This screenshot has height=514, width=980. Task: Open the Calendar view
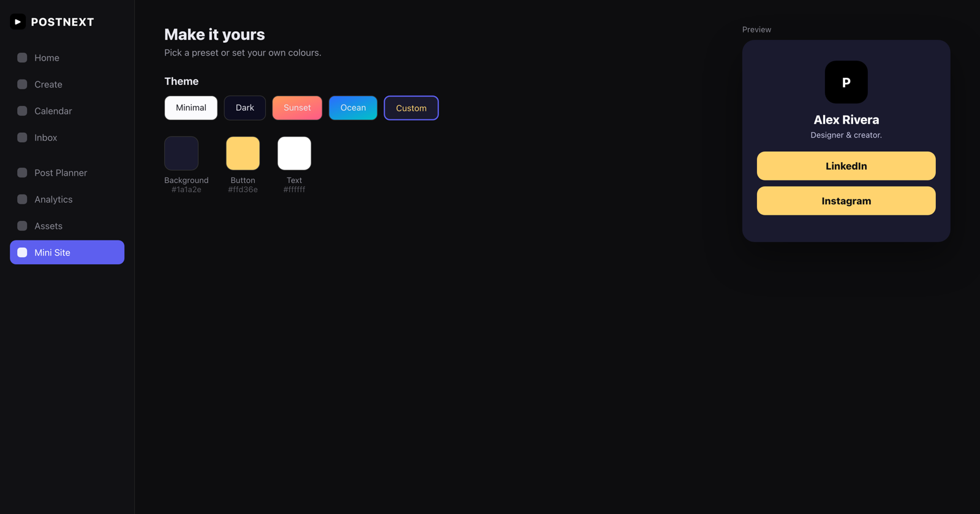(x=67, y=111)
